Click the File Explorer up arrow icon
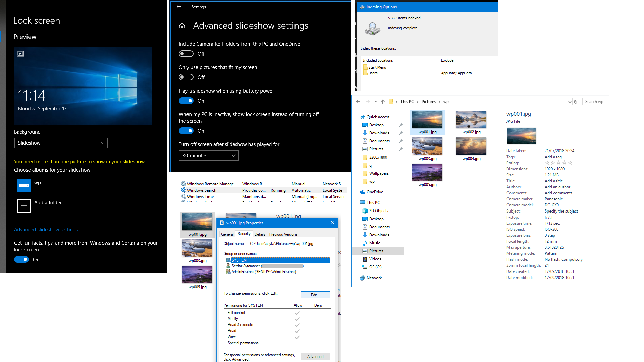This screenshot has height=362, width=644. click(383, 102)
